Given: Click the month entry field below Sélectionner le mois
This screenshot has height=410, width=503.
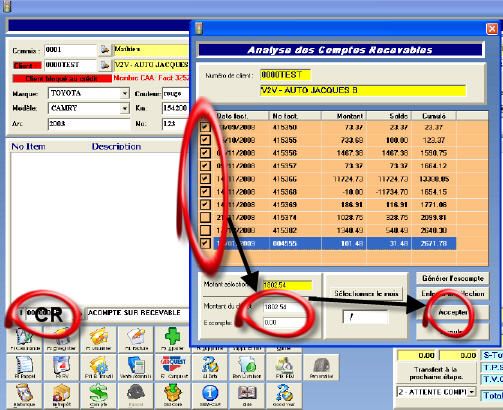Looking at the screenshot, I should 366,317.
